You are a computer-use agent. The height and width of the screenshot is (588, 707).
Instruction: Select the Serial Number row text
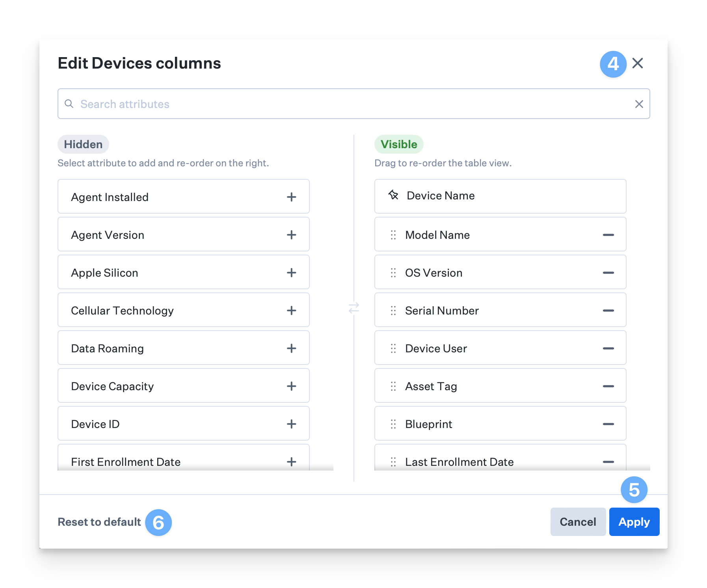coord(442,311)
